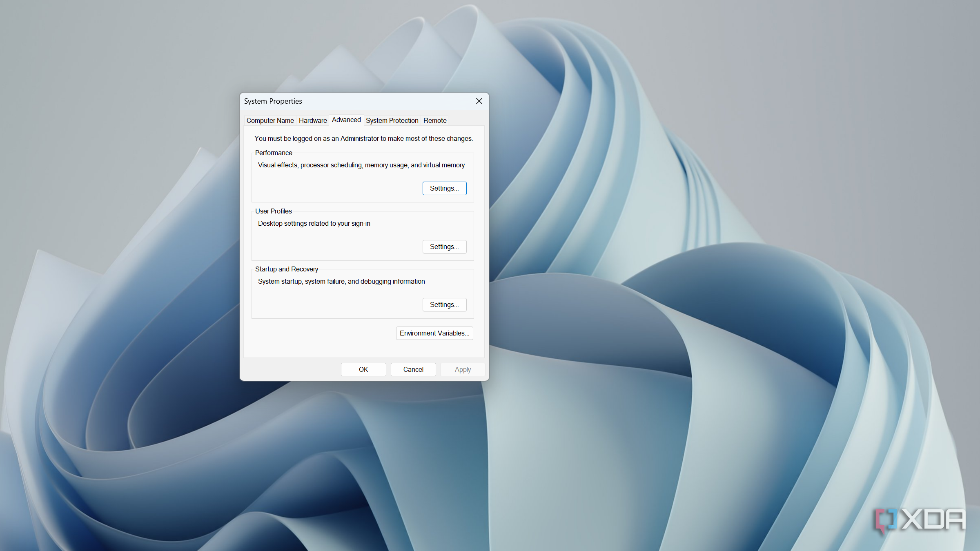
Task: Click 'System startup, system failure' description text
Action: pyautogui.click(x=341, y=281)
